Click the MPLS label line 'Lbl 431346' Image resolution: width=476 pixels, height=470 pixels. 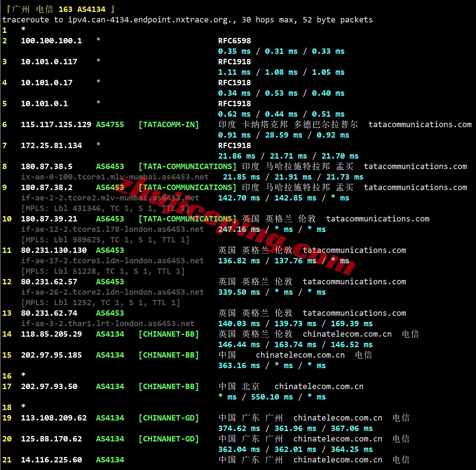point(105,208)
